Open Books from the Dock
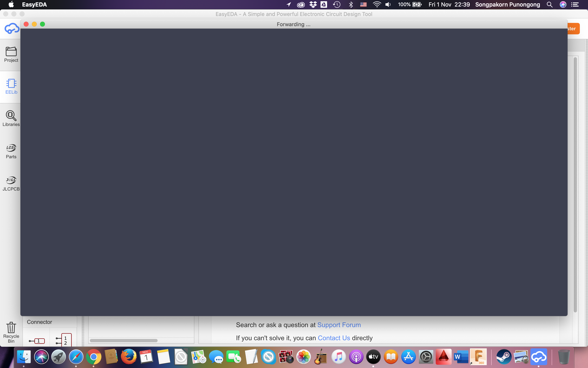588x368 pixels. 391,357
